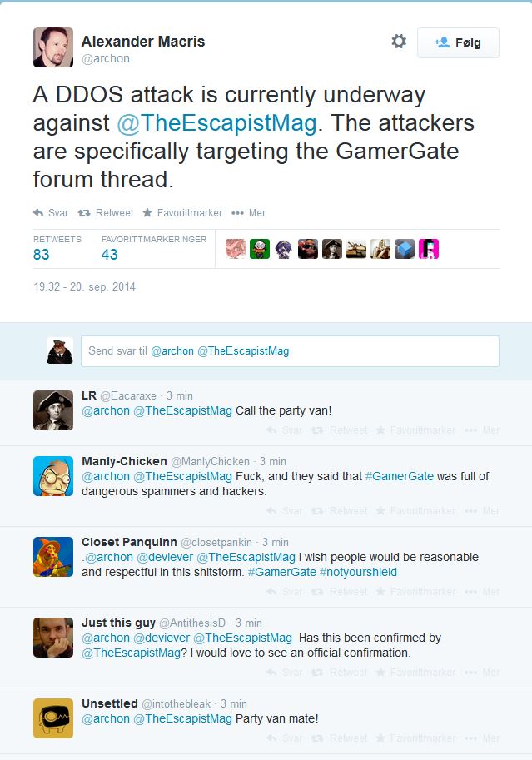Click the Unsettled user avatar icon

(x=53, y=718)
